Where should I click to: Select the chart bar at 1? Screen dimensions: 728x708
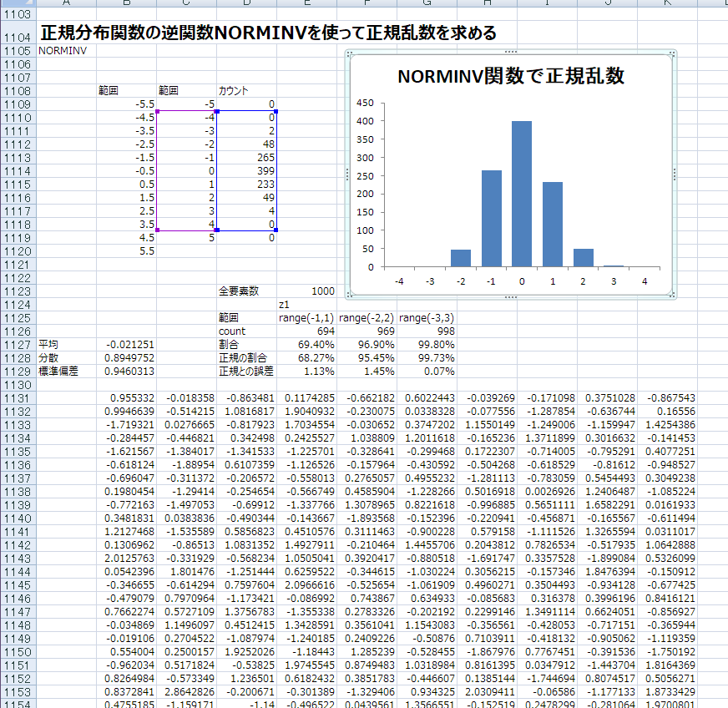point(553,225)
